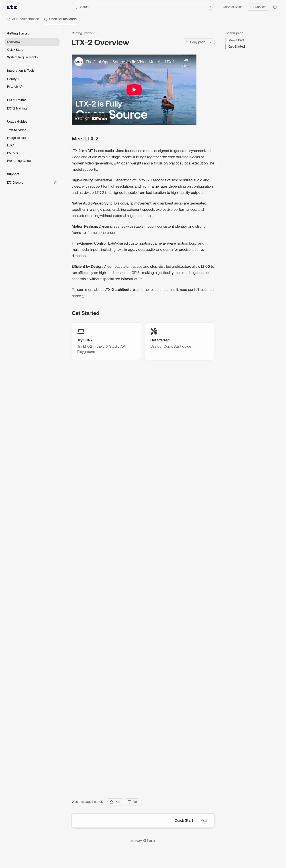Click the Share arrow on the video
This screenshot has width=286, height=868.
(x=186, y=62)
